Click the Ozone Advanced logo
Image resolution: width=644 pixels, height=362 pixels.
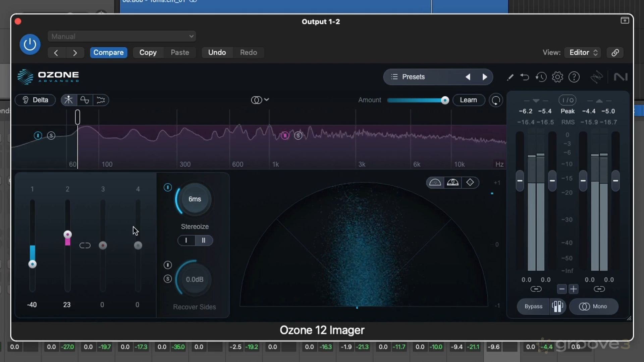48,77
